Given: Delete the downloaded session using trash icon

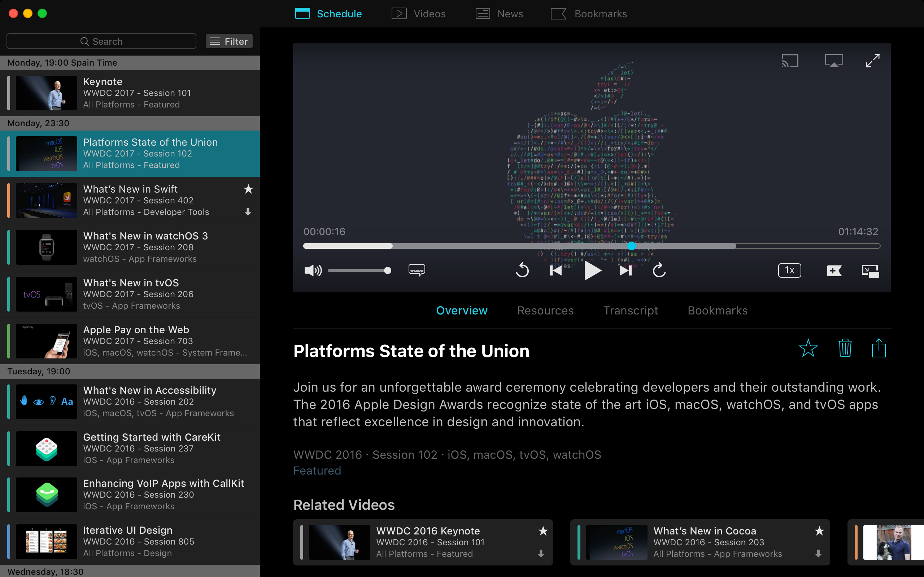Looking at the screenshot, I should [x=845, y=348].
